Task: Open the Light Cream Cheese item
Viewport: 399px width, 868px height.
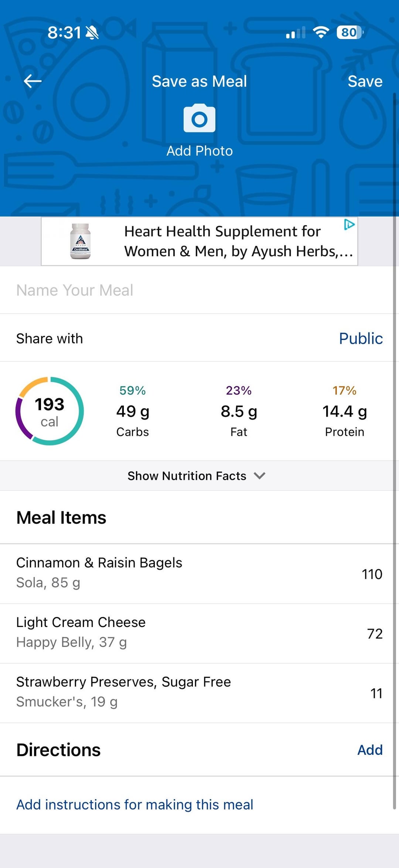Action: 199,633
